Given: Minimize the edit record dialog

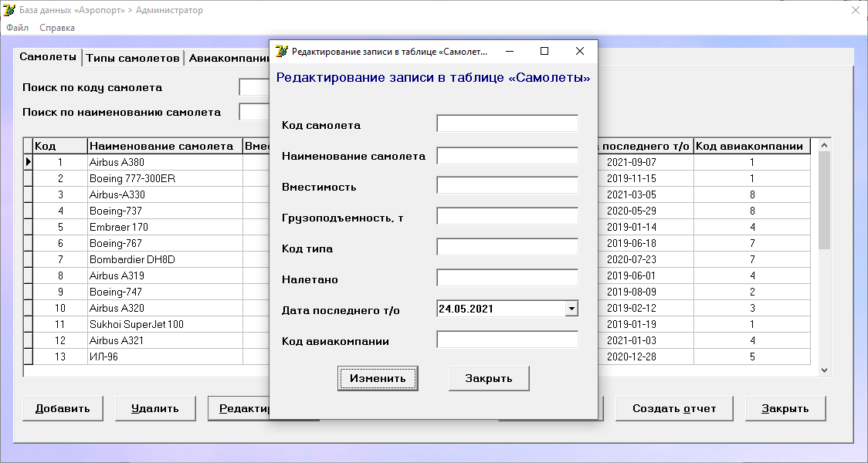Looking at the screenshot, I should [x=510, y=51].
